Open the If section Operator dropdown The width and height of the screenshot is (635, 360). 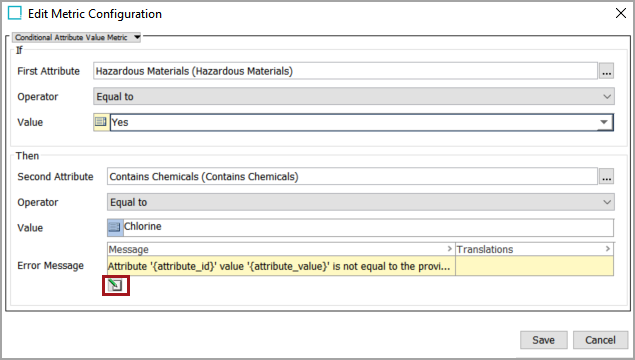[x=354, y=96]
